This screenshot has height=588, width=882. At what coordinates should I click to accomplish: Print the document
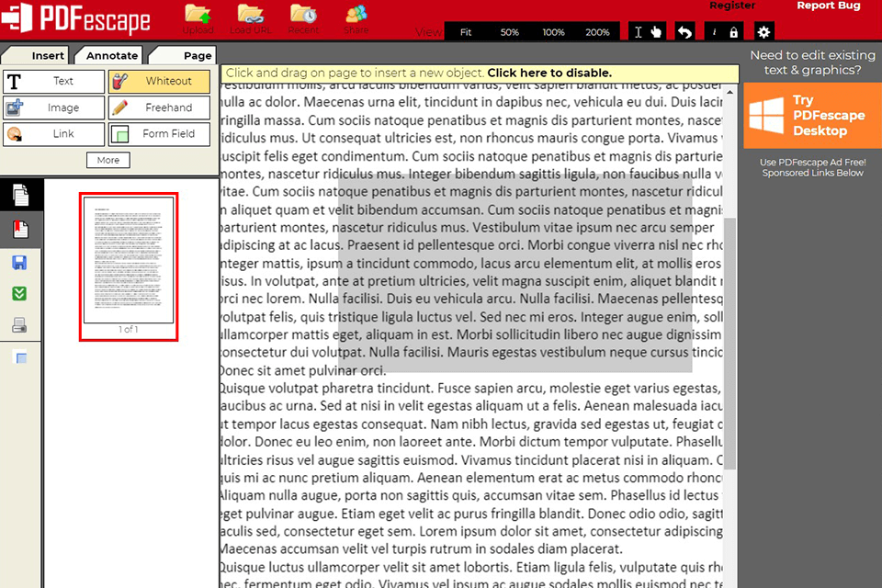pyautogui.click(x=20, y=326)
